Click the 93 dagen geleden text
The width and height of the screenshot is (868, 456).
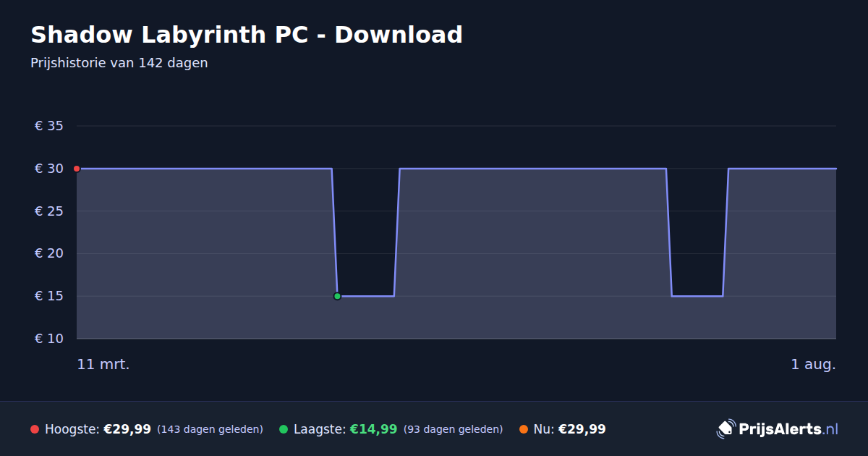[453, 429]
